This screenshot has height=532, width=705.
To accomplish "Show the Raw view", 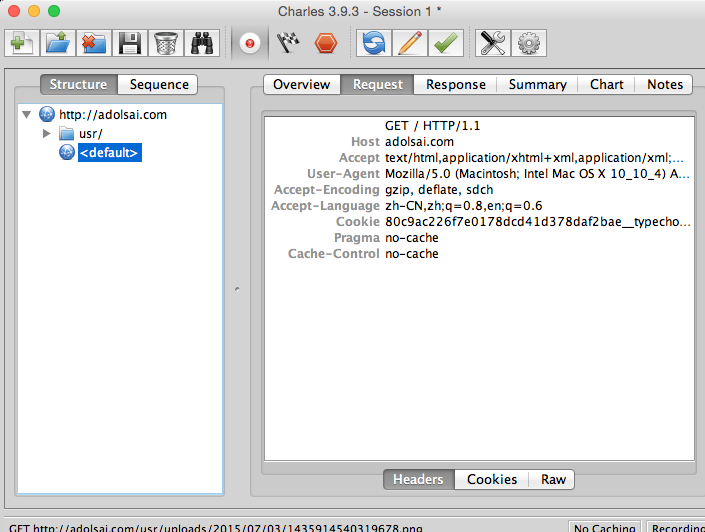I will [553, 479].
